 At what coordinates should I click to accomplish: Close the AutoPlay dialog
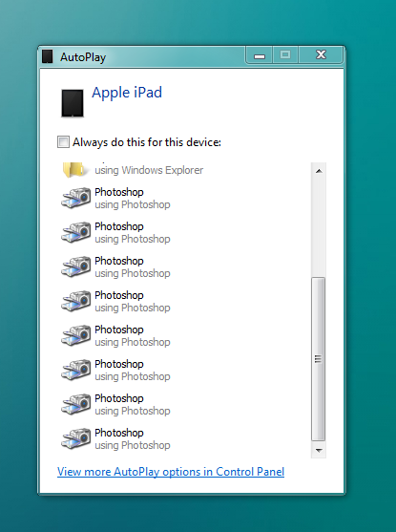[321, 55]
